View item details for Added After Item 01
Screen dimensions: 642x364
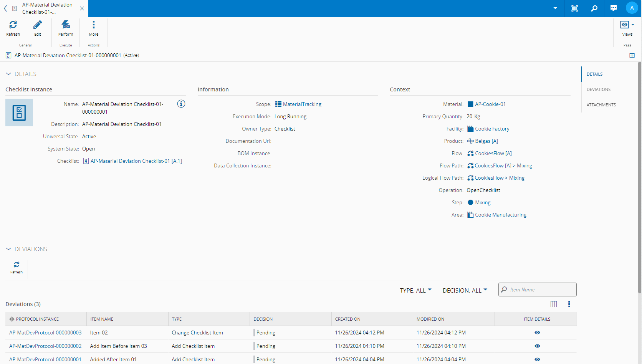click(x=537, y=359)
